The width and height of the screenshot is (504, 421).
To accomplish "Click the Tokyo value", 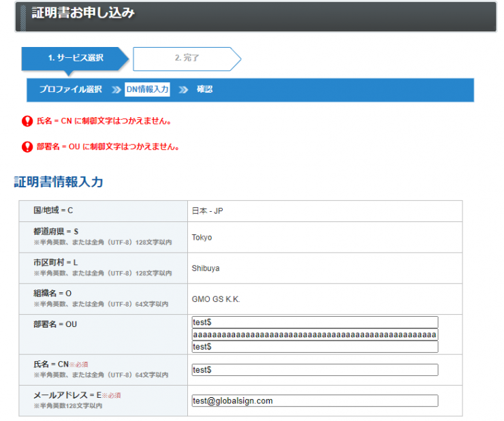I will [202, 237].
